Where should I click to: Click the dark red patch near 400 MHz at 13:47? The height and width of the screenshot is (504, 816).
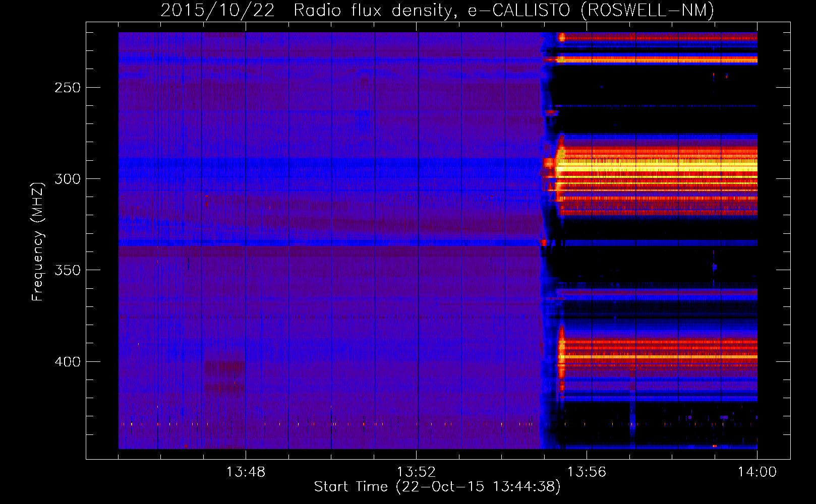(224, 366)
